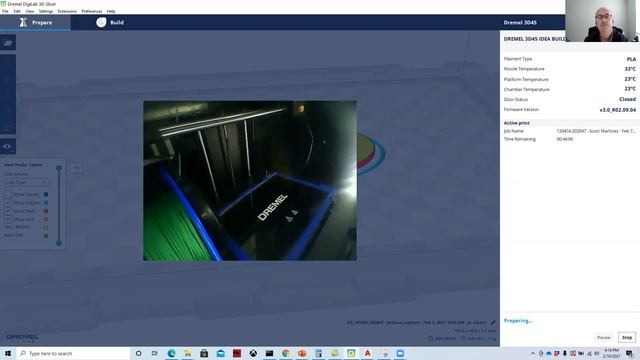Click the Time Remaining value
The image size is (640, 360).
coord(564,139)
